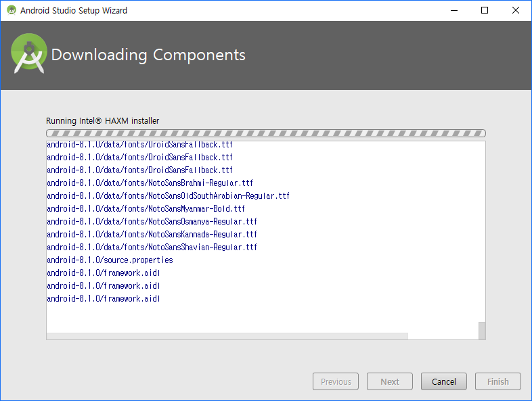
Task: Maximize the Setup Wizard window
Action: (x=485, y=11)
